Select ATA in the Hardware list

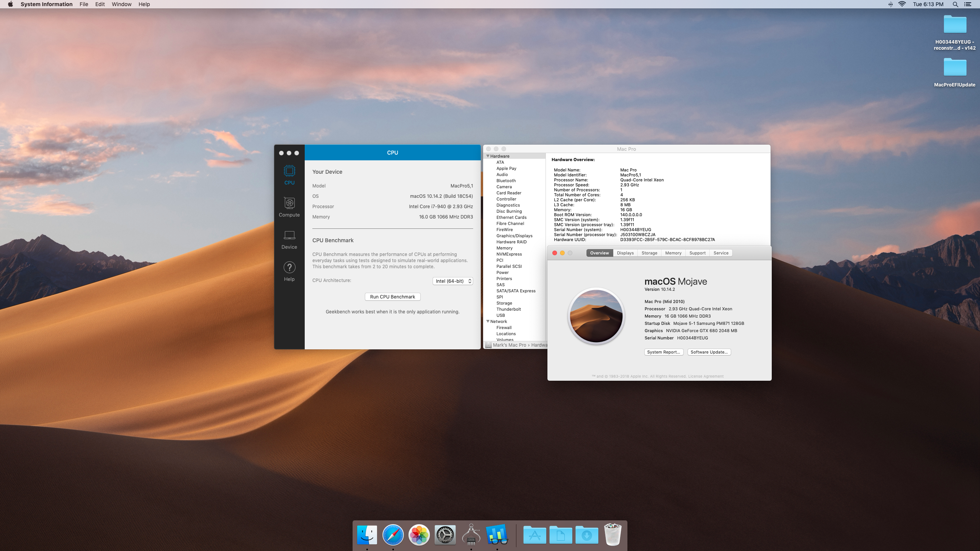(500, 162)
